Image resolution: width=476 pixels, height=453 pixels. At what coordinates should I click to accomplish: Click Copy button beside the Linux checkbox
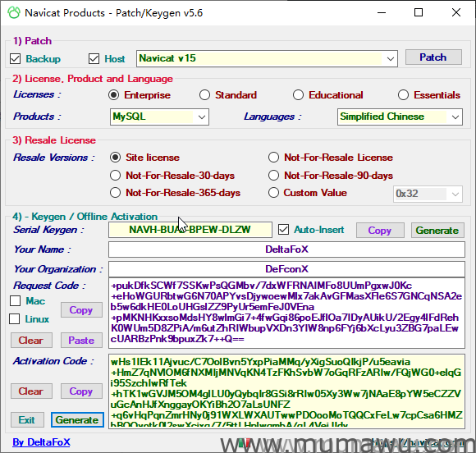click(x=81, y=309)
